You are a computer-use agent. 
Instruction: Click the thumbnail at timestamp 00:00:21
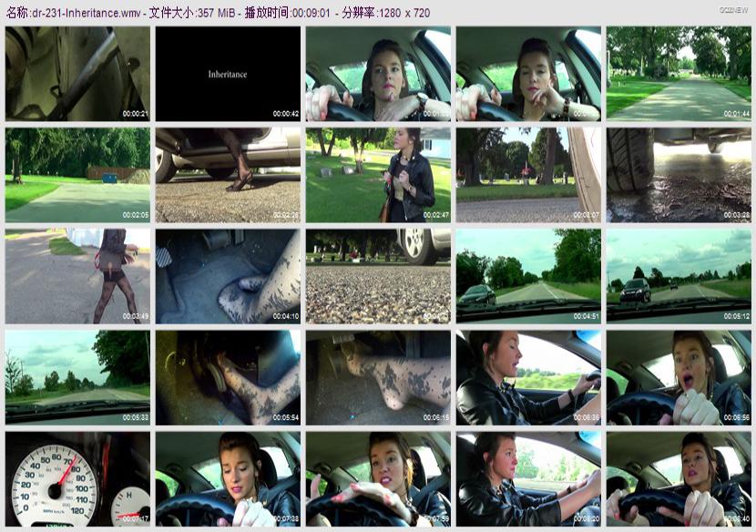77,74
